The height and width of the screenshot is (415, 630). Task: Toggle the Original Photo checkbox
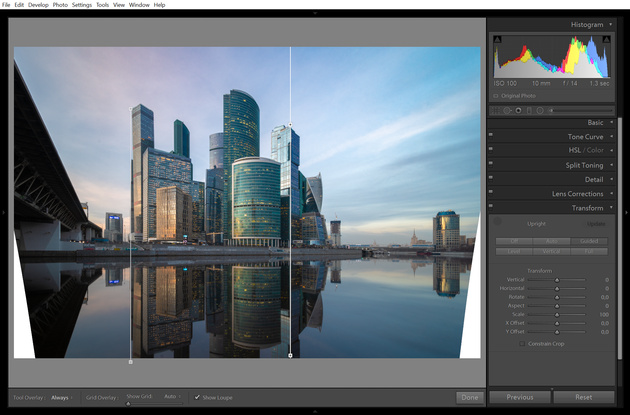tap(496, 96)
